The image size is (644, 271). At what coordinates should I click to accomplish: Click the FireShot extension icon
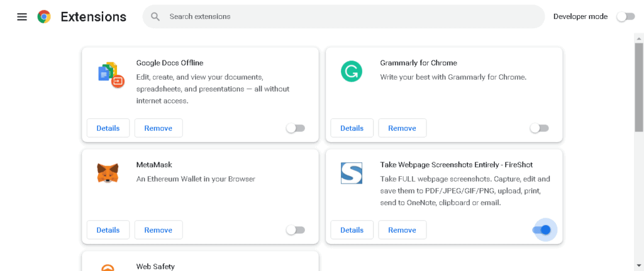tap(352, 173)
